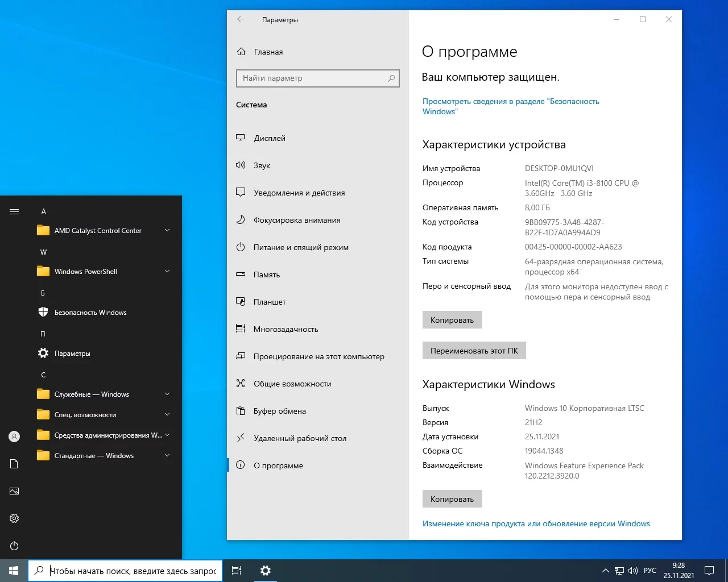Click the Windows Start button
The width and height of the screenshot is (728, 582).
pos(14,571)
